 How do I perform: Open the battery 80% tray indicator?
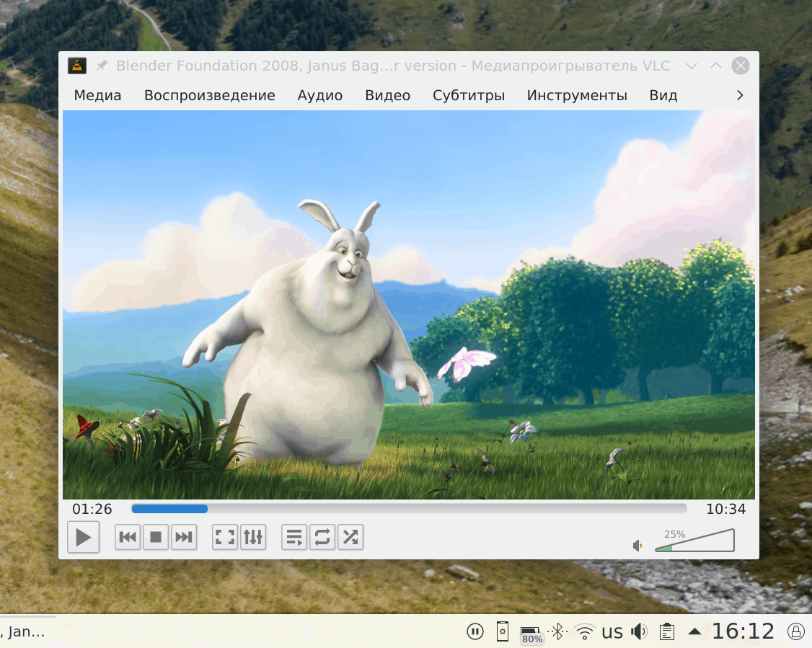(x=531, y=634)
